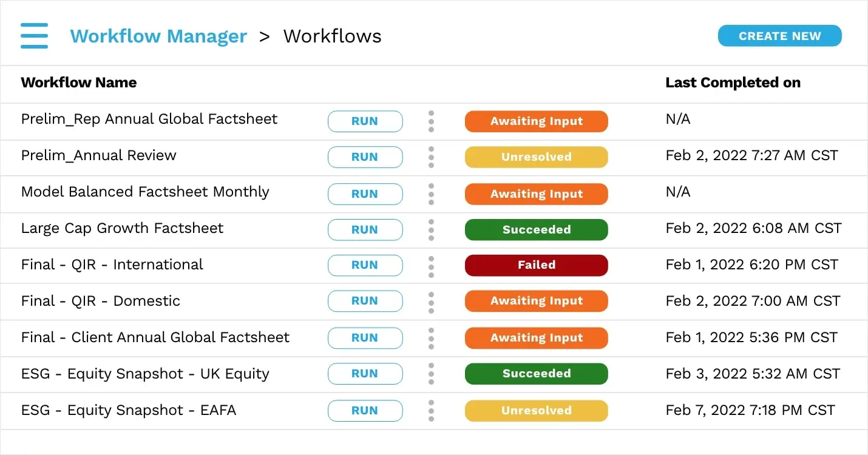Screen dimensions: 868x455
Task: Run the Large Cap Growth Factsheet workflow
Action: [x=365, y=230]
